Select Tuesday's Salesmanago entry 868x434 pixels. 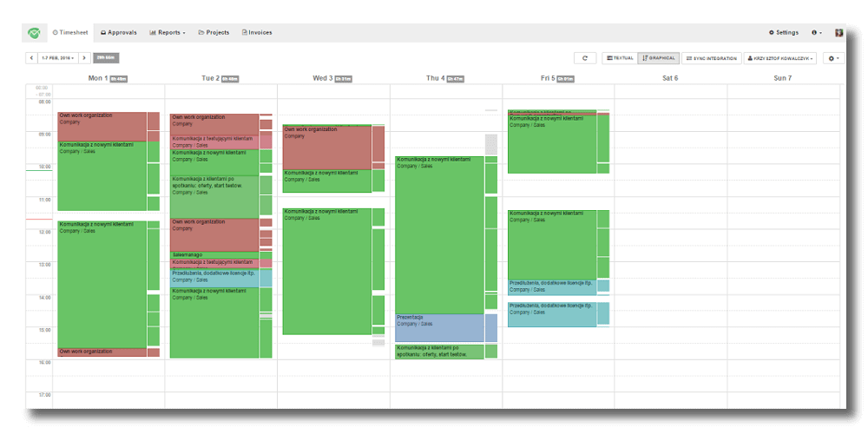click(x=214, y=255)
